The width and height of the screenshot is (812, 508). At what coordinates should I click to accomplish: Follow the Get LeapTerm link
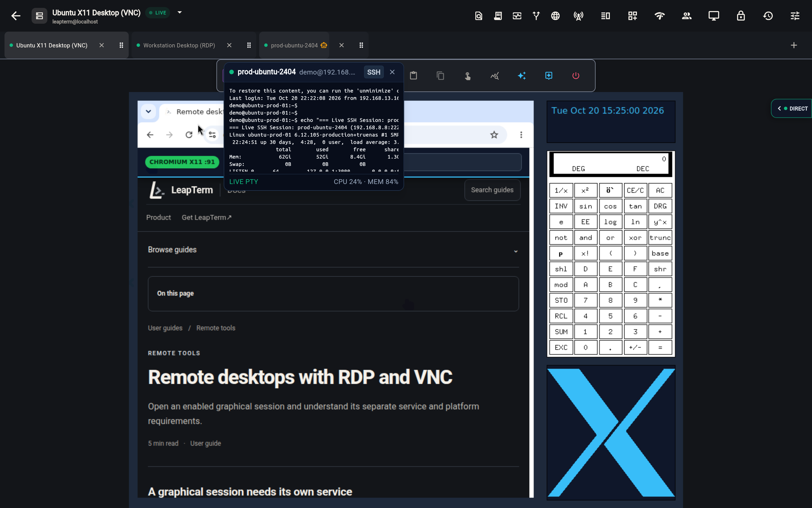[206, 217]
